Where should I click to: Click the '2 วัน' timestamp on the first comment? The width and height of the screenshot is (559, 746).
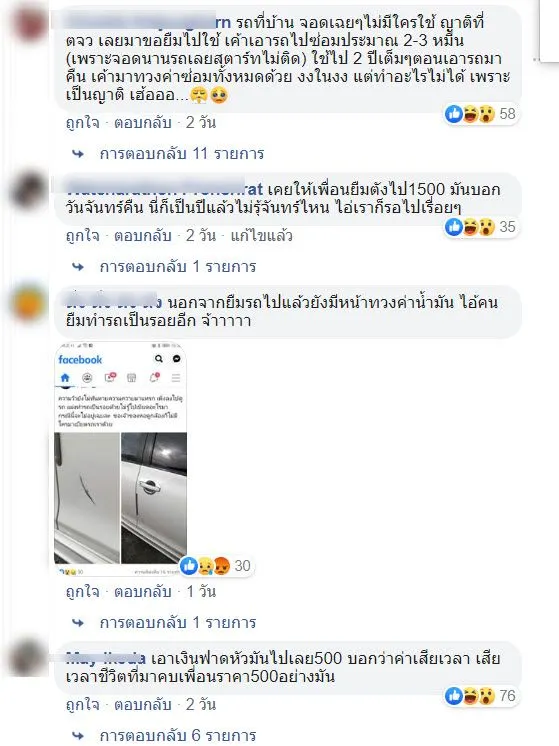pyautogui.click(x=201, y=123)
